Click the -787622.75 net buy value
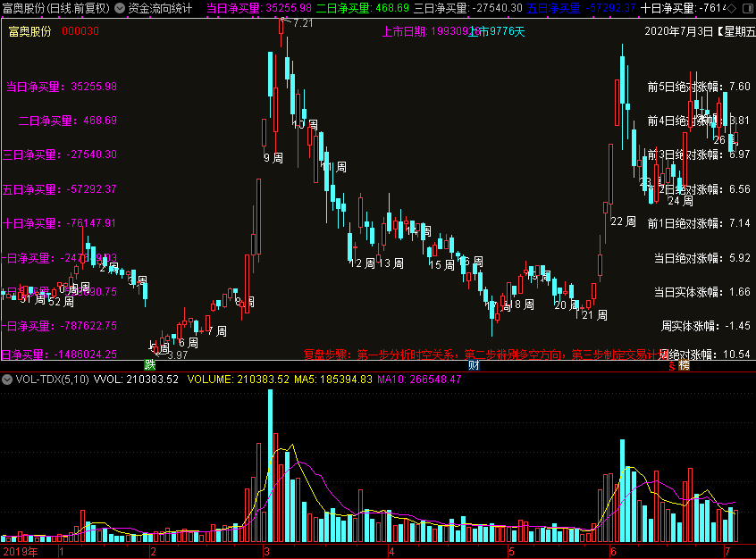Image resolution: width=756 pixels, height=559 pixels. click(88, 326)
